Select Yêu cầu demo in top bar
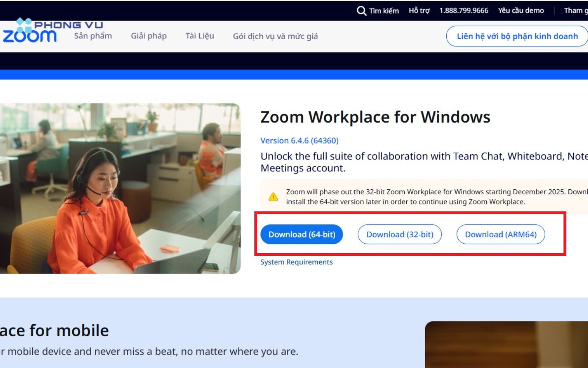The height and width of the screenshot is (368, 588). [521, 10]
